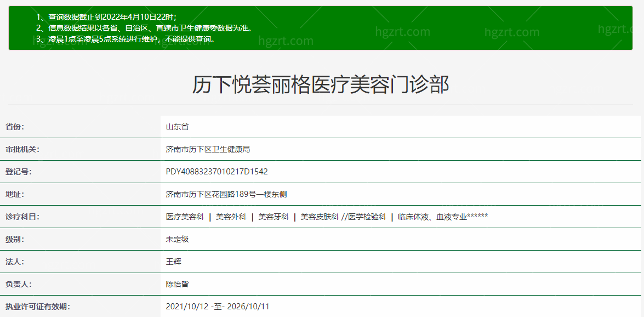Click the value 未定级

pos(178,239)
